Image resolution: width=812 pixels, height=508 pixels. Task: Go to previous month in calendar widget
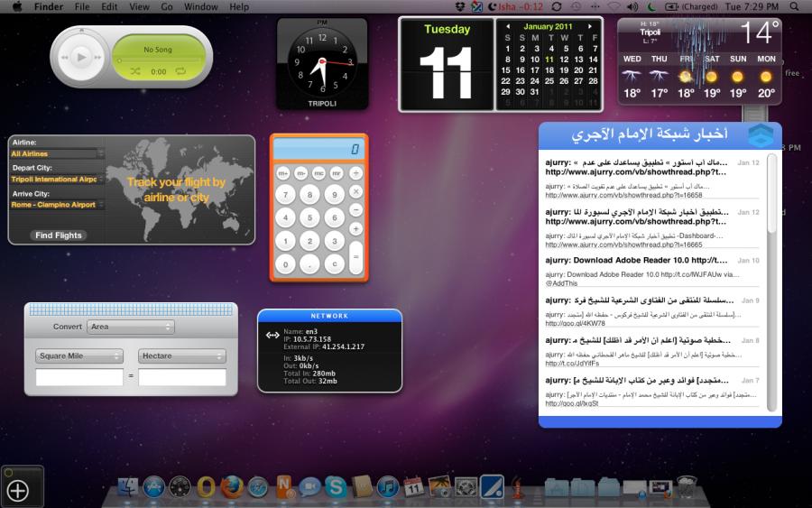(x=508, y=26)
